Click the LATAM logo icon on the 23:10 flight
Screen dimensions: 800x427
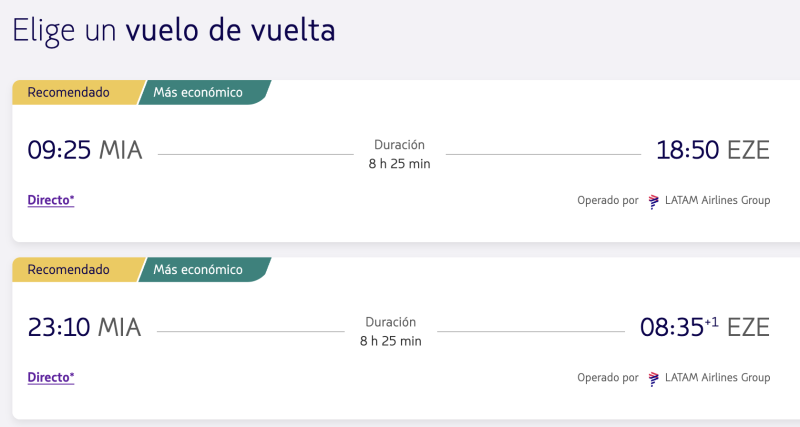click(654, 378)
